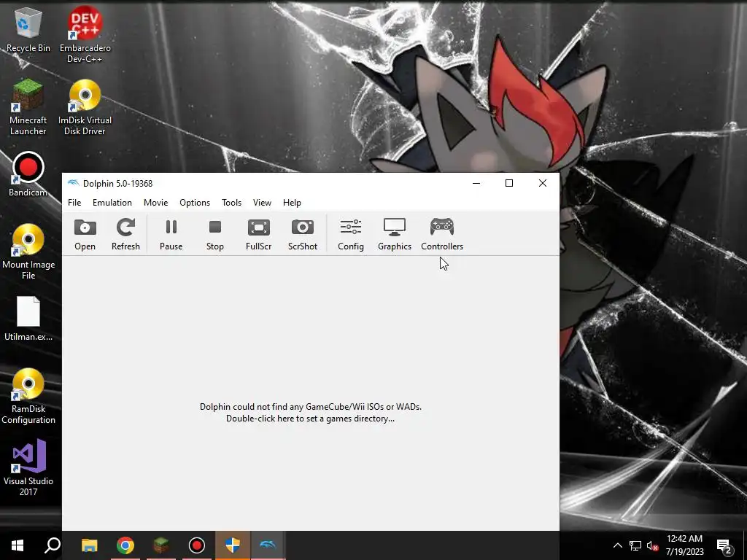Select the Embarcadero Dev-C++ desktop shortcut

click(x=85, y=34)
